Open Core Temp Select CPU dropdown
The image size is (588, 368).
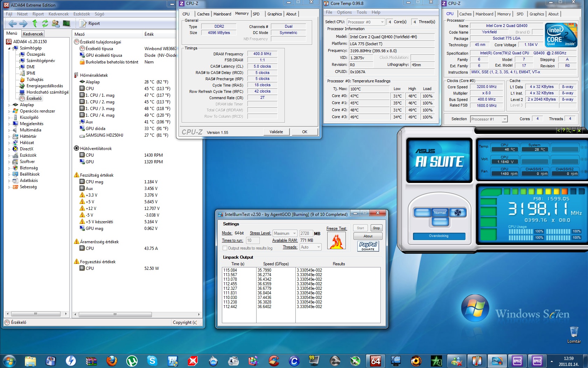pos(366,22)
